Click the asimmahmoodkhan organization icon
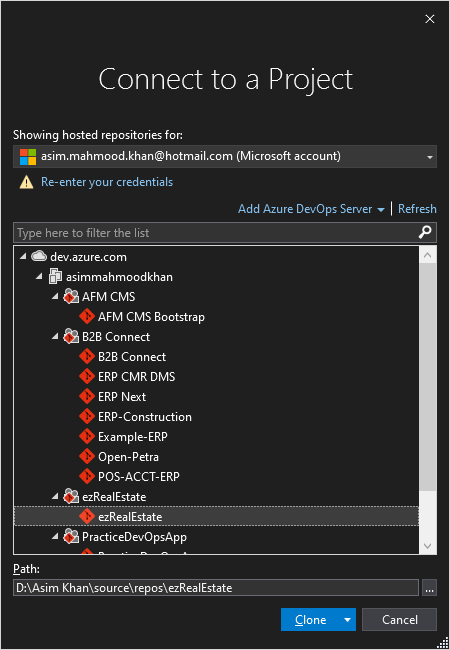The width and height of the screenshot is (450, 650). pyautogui.click(x=55, y=276)
